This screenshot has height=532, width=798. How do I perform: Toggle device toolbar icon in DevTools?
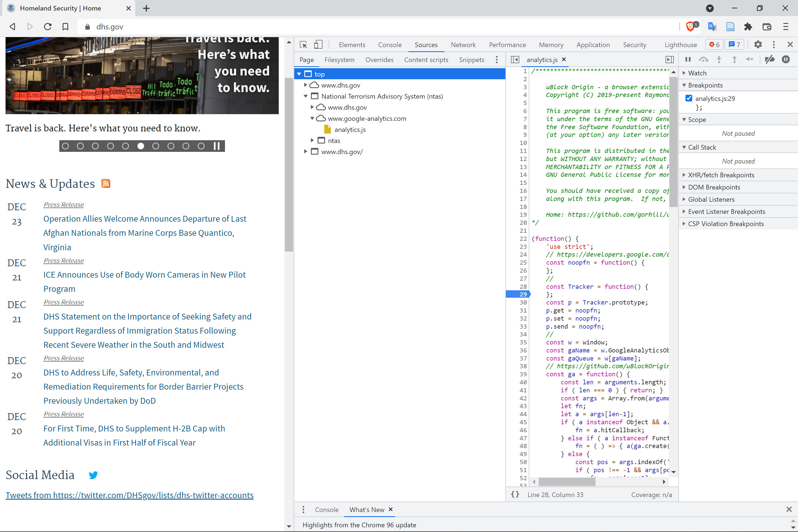click(318, 45)
